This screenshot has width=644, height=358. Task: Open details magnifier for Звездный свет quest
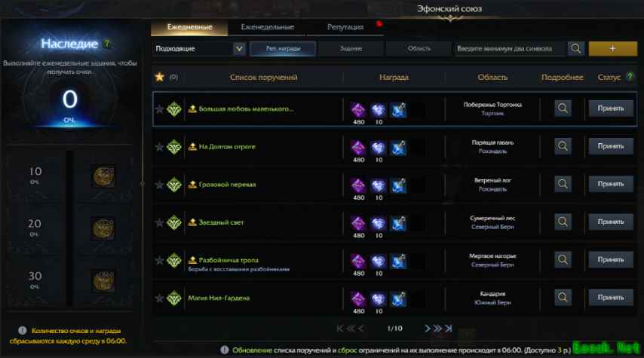563,222
